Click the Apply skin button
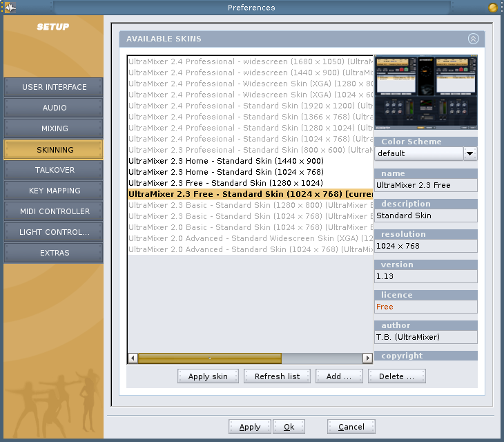Image resolution: width=504 pixels, height=442 pixels. click(x=208, y=376)
